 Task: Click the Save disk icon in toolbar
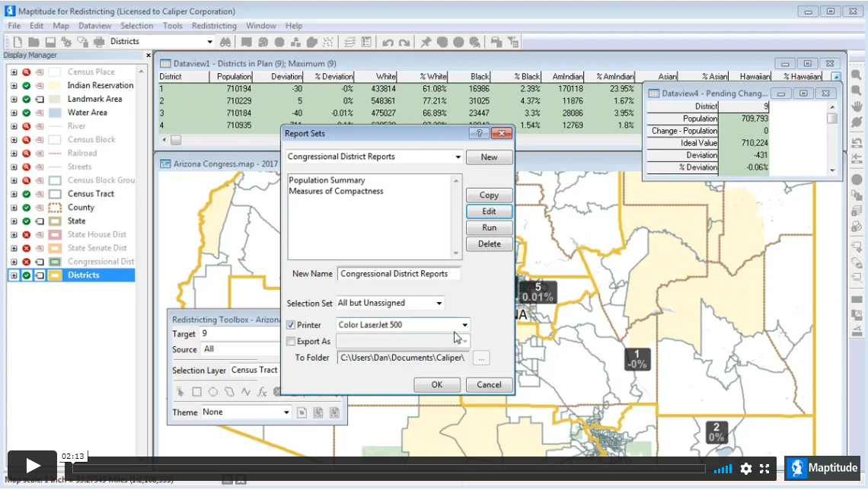50,42
